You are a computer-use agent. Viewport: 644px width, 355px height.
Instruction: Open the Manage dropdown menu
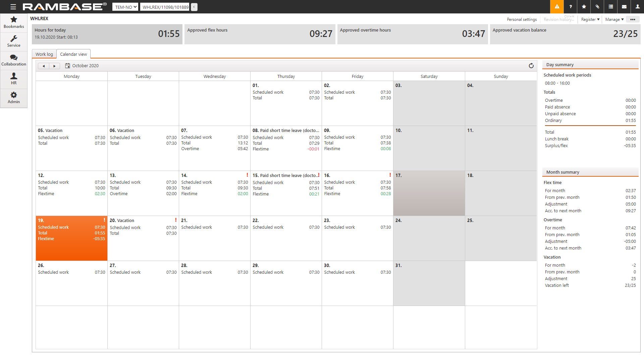click(614, 19)
